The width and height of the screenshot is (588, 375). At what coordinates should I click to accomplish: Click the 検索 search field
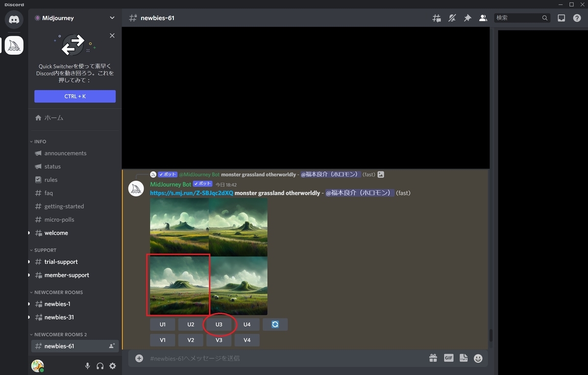(522, 18)
